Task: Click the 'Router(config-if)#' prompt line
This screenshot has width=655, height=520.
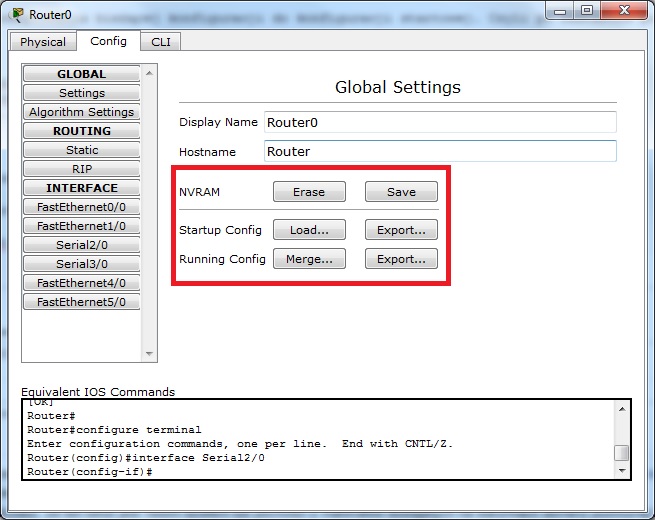Action: click(89, 472)
